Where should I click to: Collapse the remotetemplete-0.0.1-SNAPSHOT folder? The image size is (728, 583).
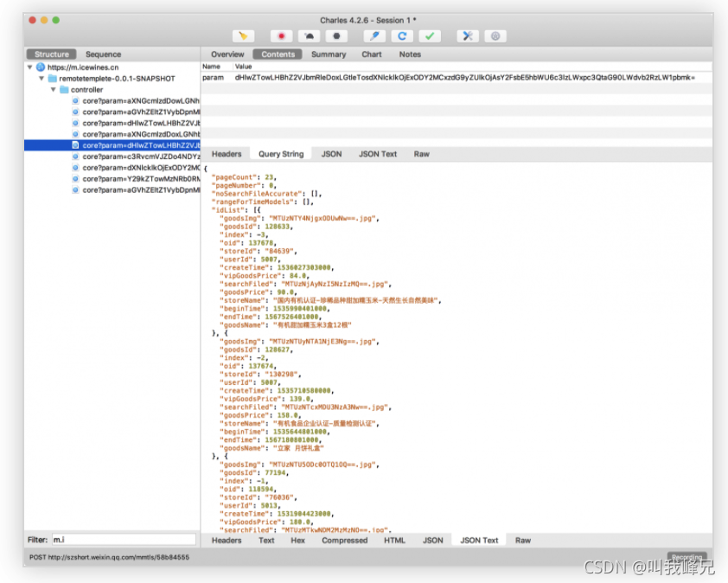pos(42,78)
